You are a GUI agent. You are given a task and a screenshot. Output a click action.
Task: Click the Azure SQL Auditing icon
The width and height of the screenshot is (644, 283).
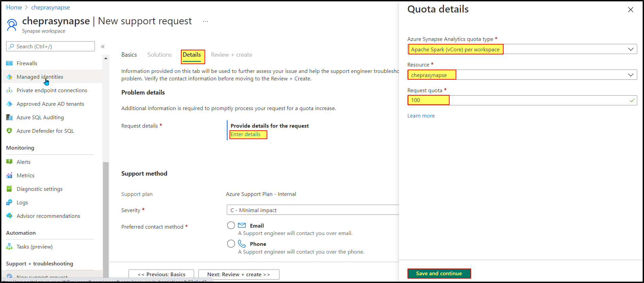point(9,118)
